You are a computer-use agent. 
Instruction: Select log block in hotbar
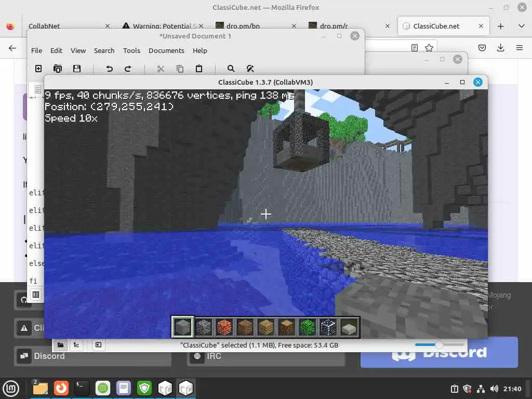[287, 327]
